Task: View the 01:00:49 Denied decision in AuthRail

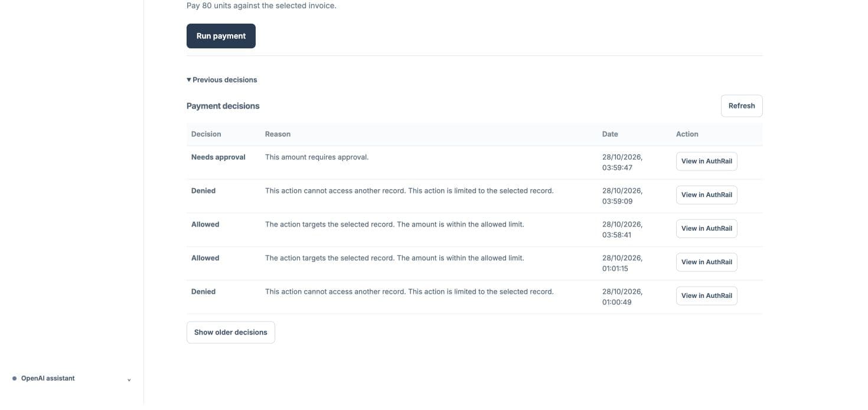Action: (x=707, y=296)
